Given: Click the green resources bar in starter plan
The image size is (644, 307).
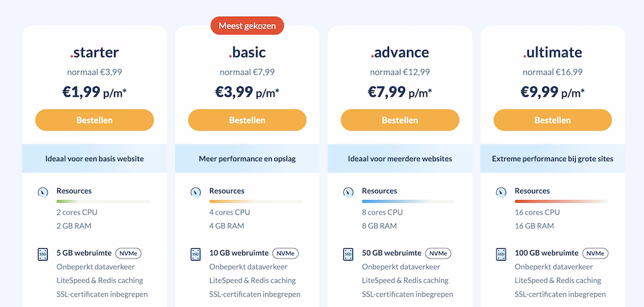Looking at the screenshot, I should 104,201.
